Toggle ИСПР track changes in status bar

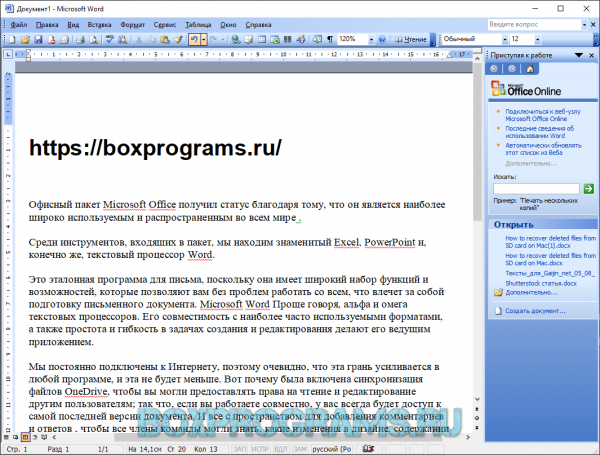coord(260,449)
